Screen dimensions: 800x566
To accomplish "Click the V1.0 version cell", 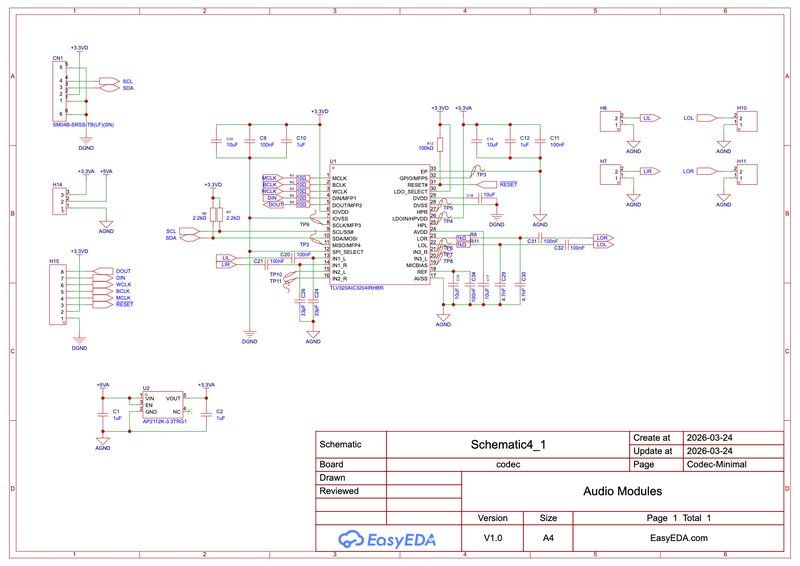I will tap(492, 538).
